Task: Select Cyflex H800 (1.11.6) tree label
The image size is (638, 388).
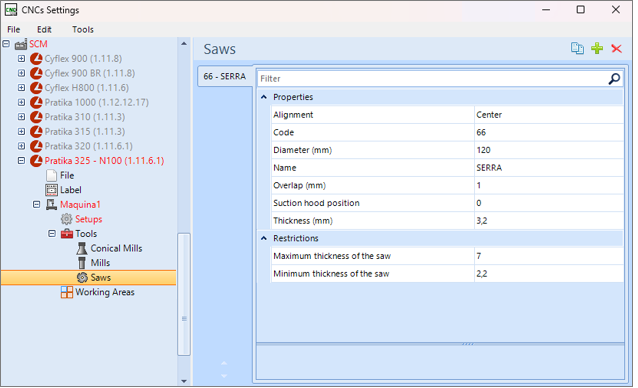Action: tap(87, 88)
